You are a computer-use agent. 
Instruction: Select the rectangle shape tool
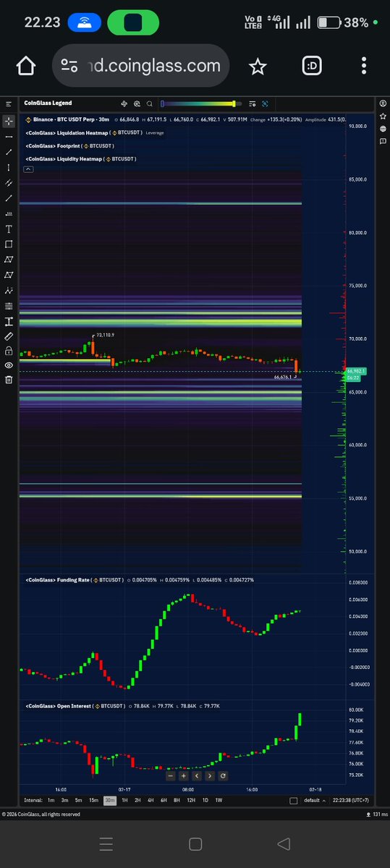[x=8, y=244]
